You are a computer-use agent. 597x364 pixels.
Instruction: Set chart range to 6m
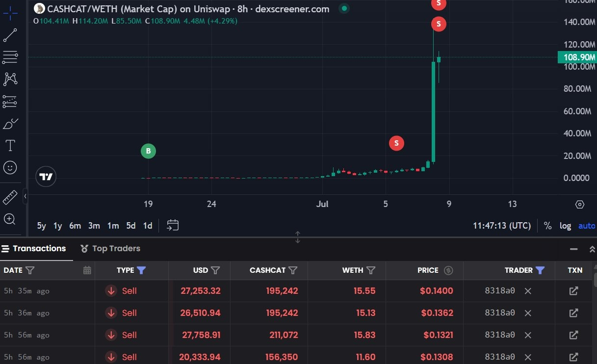(75, 226)
